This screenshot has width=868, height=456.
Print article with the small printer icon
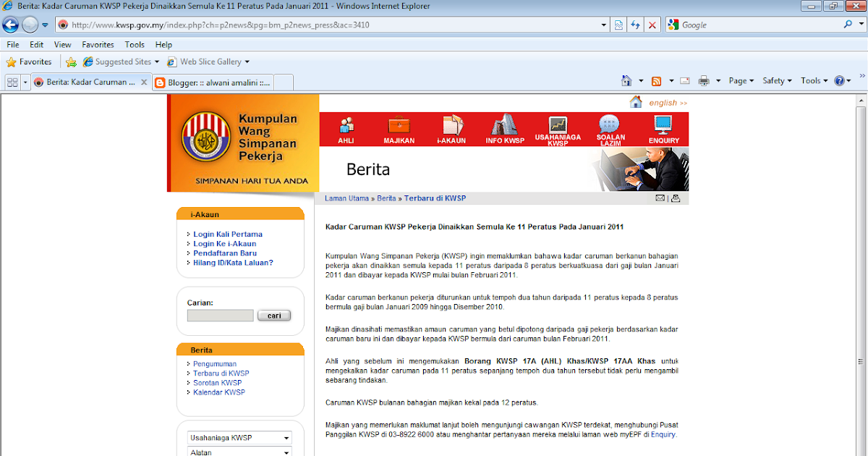(x=676, y=198)
